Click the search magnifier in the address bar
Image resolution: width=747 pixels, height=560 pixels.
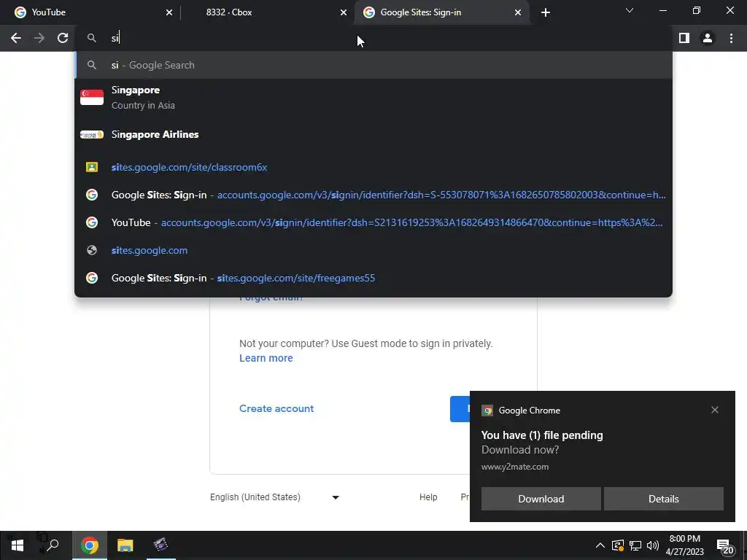[91, 38]
